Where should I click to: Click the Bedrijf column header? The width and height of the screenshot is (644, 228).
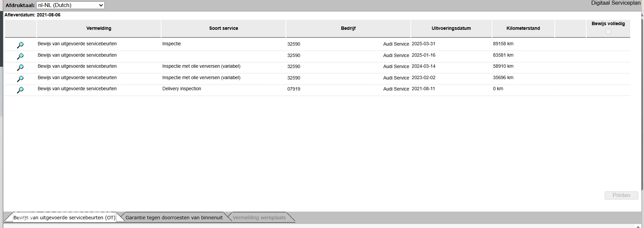[348, 28]
